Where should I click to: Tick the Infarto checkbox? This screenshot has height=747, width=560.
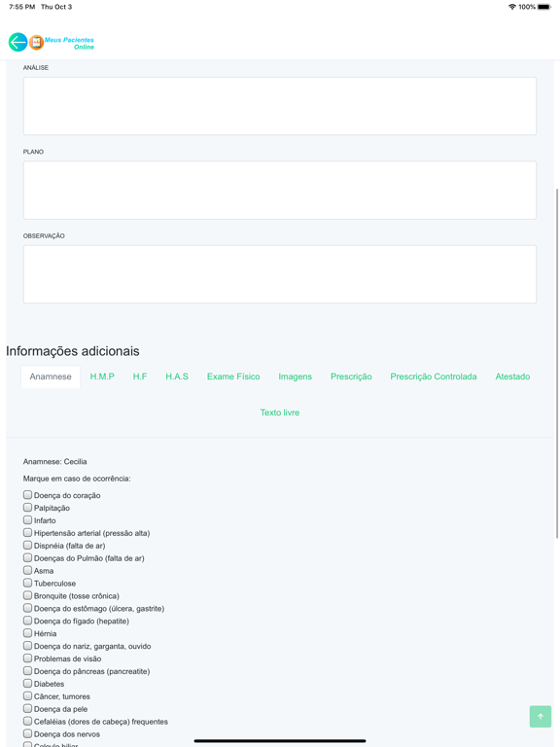pyautogui.click(x=27, y=519)
